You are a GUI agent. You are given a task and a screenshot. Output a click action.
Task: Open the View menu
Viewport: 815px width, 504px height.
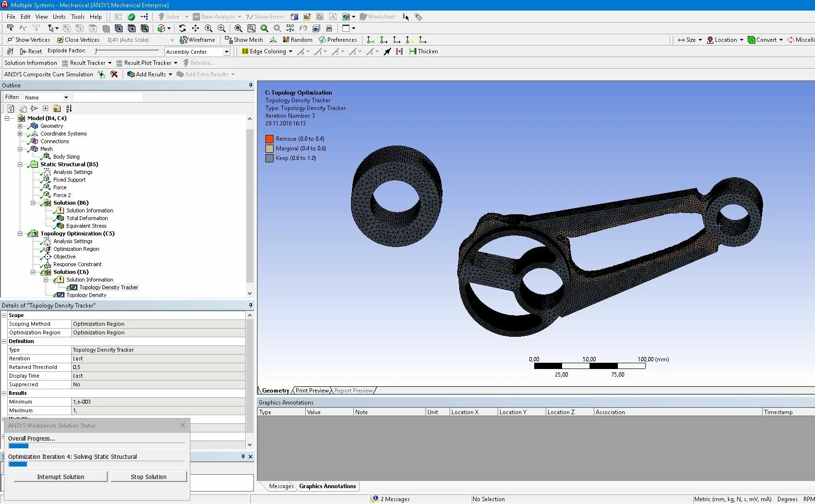pos(42,17)
